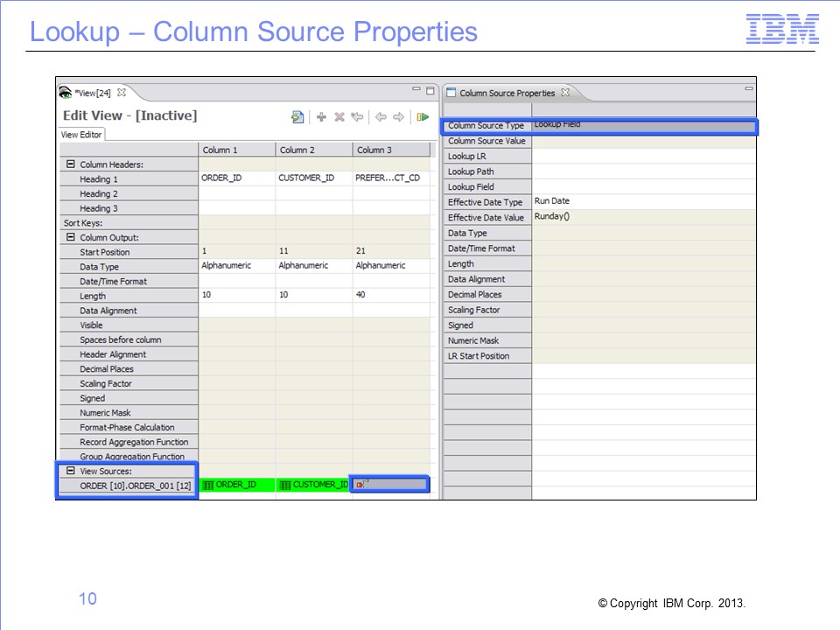Click PREFER...CT_CD heading cell
Image resolution: width=840 pixels, height=630 pixels.
tap(391, 178)
